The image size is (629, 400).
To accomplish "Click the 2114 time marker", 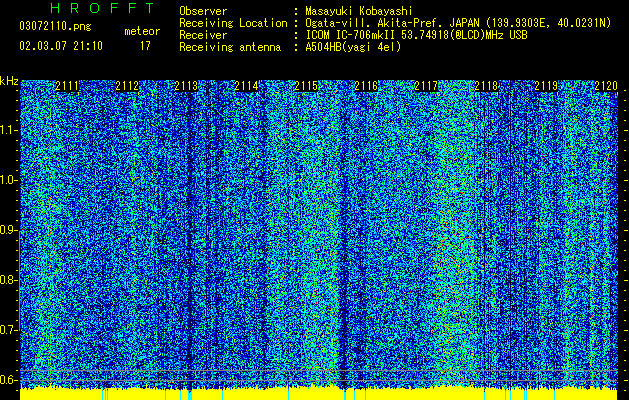I will (246, 85).
